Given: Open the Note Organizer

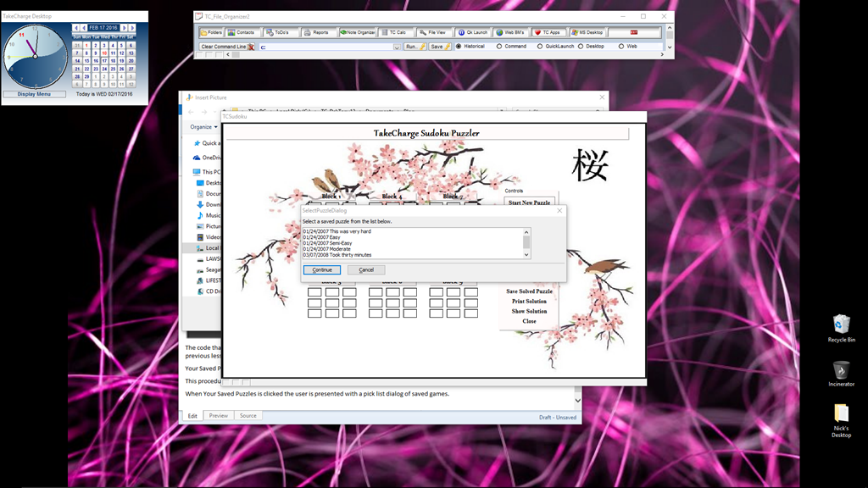Looking at the screenshot, I should tap(357, 32).
